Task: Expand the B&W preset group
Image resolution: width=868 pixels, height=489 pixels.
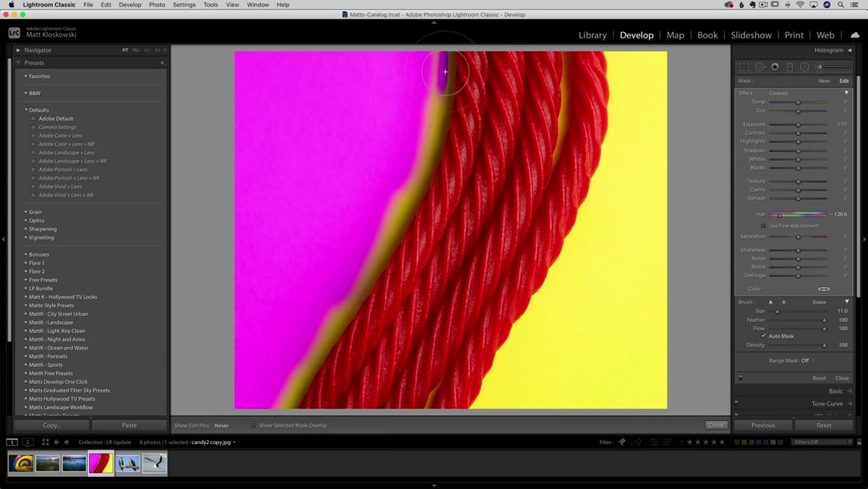Action: [26, 93]
